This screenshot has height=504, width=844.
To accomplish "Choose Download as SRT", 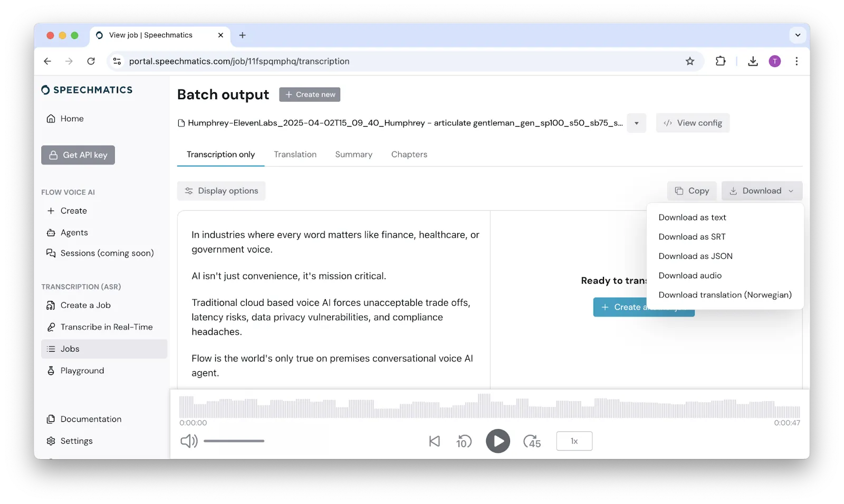I will (692, 237).
